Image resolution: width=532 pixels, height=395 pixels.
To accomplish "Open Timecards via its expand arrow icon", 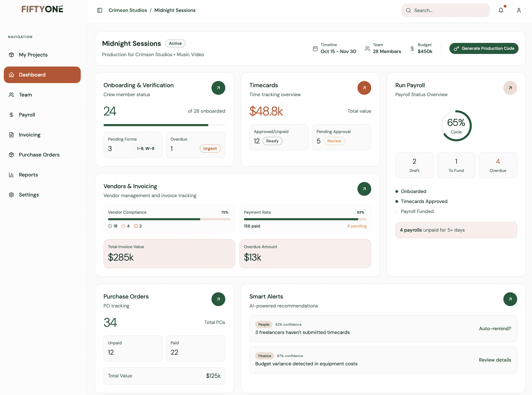I will [364, 88].
